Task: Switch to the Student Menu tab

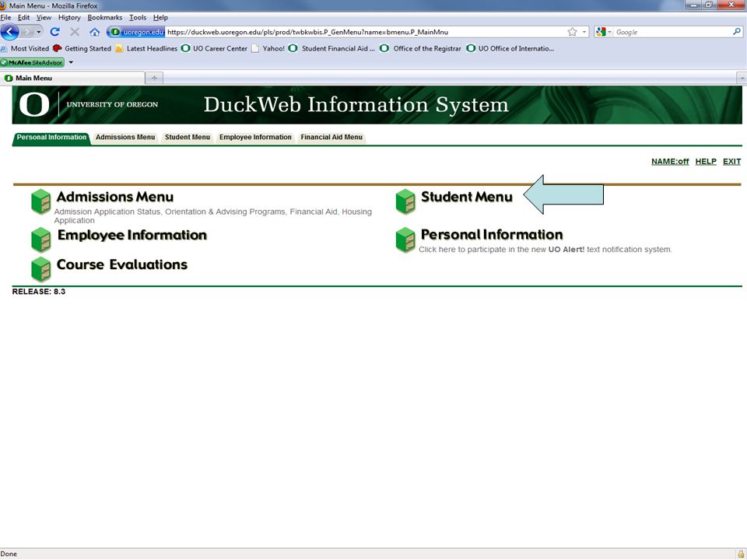Action: [188, 137]
